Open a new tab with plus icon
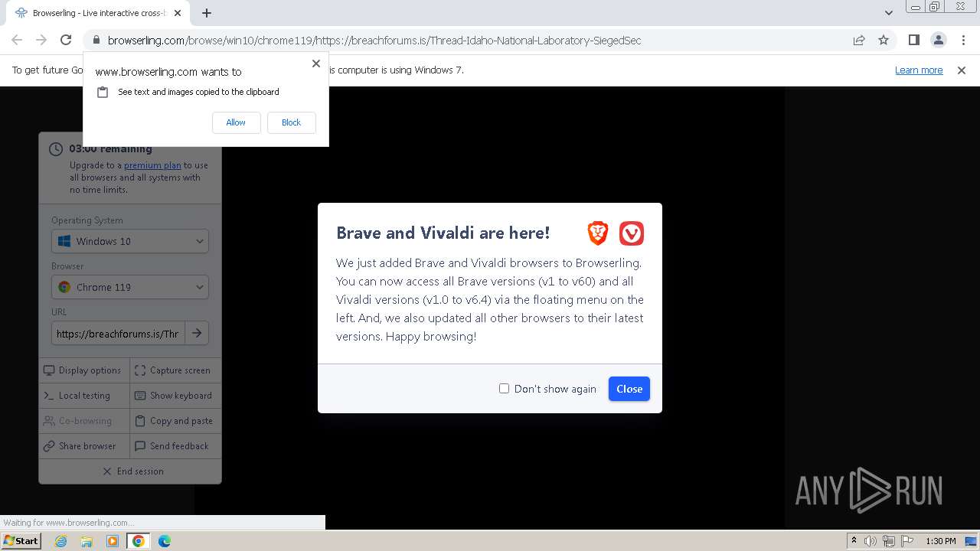The width and height of the screenshot is (980, 551). click(x=207, y=13)
